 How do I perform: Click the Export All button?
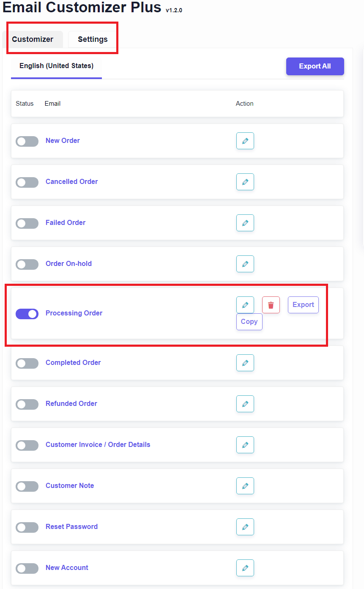315,66
